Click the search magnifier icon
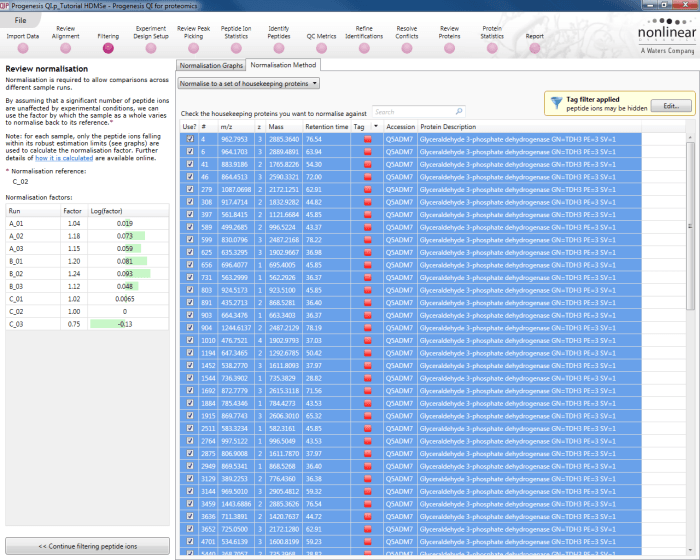This screenshot has height=560, width=700. [459, 111]
